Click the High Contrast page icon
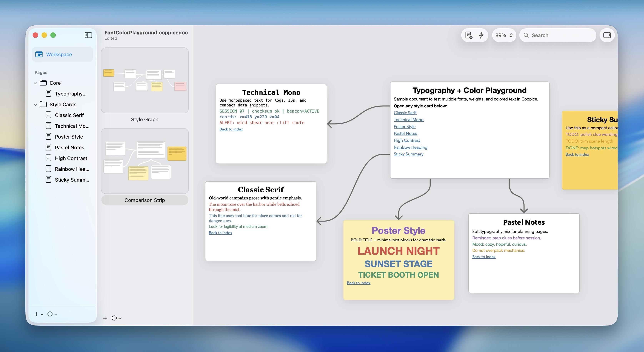The width and height of the screenshot is (644, 352). [48, 158]
